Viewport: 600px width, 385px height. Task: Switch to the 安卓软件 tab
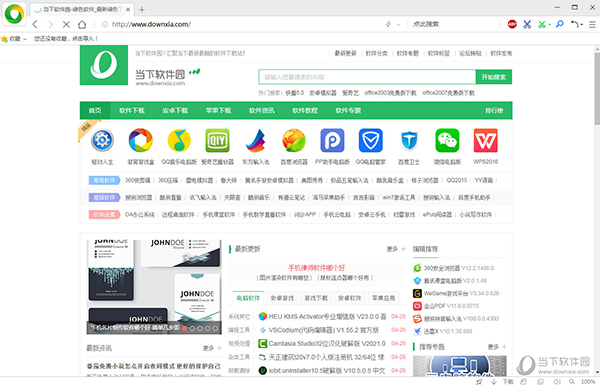coord(349,298)
